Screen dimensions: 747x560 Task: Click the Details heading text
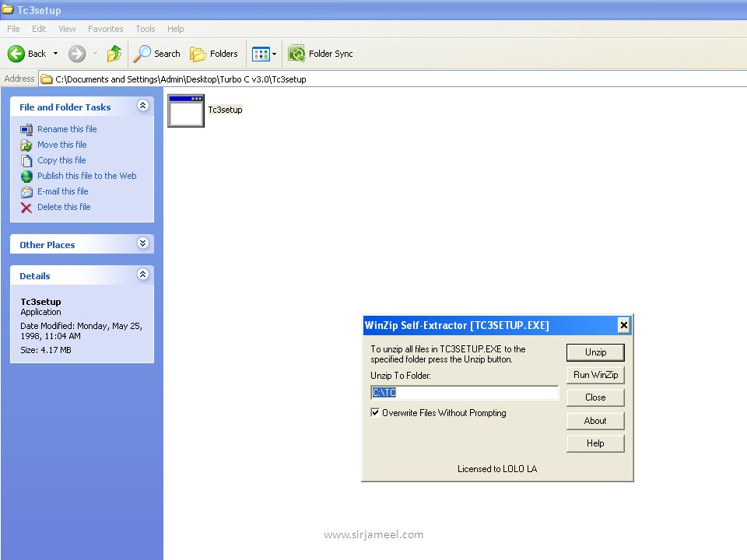(35, 275)
